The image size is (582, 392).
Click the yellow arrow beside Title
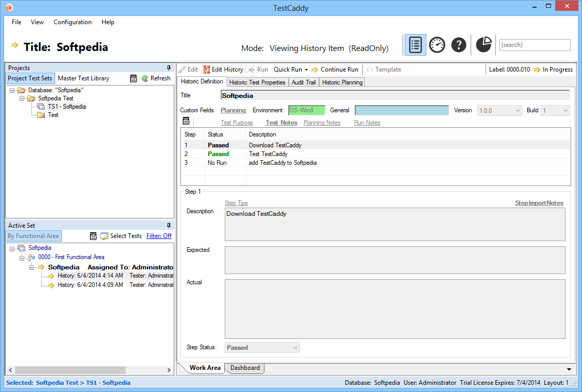[x=14, y=45]
